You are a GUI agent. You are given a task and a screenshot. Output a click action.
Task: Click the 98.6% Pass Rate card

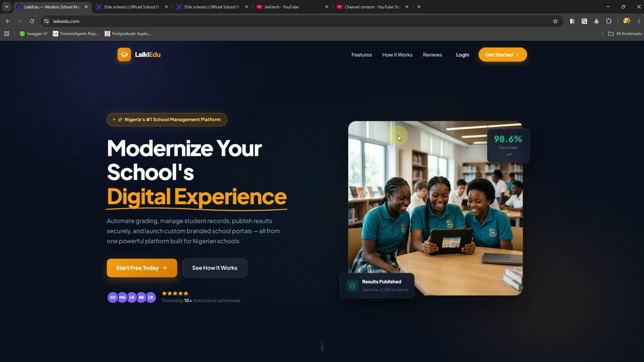[x=508, y=146]
